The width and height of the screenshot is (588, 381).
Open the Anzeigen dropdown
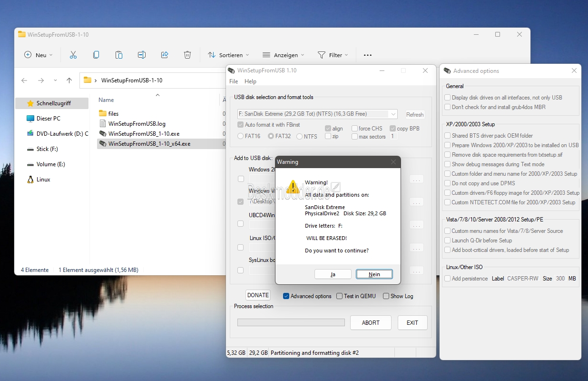point(284,55)
